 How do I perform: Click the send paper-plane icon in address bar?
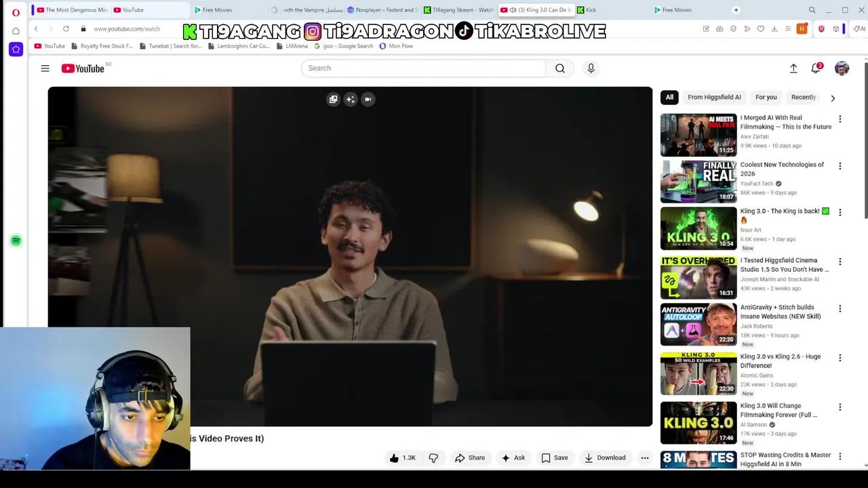pyautogui.click(x=747, y=29)
